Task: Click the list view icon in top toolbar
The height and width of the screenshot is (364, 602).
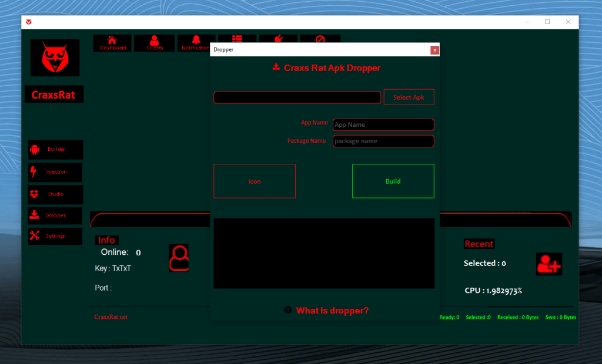Action: coord(238,40)
